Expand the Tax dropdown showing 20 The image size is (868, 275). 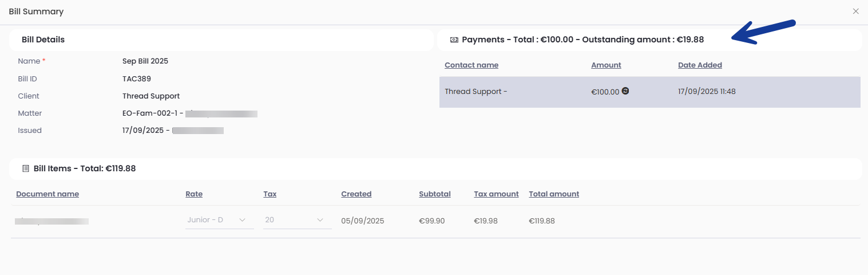tap(297, 220)
